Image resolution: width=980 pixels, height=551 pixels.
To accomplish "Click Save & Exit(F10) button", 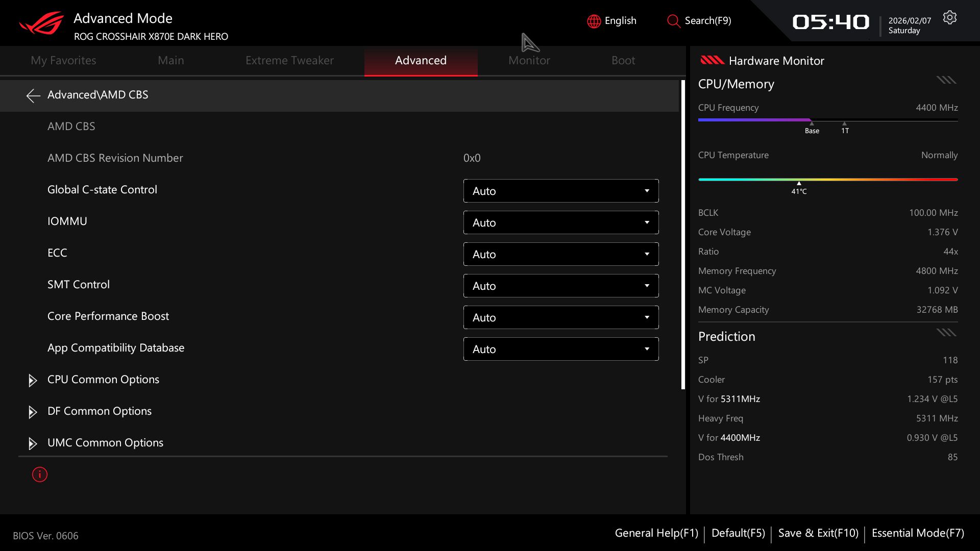I will [818, 533].
